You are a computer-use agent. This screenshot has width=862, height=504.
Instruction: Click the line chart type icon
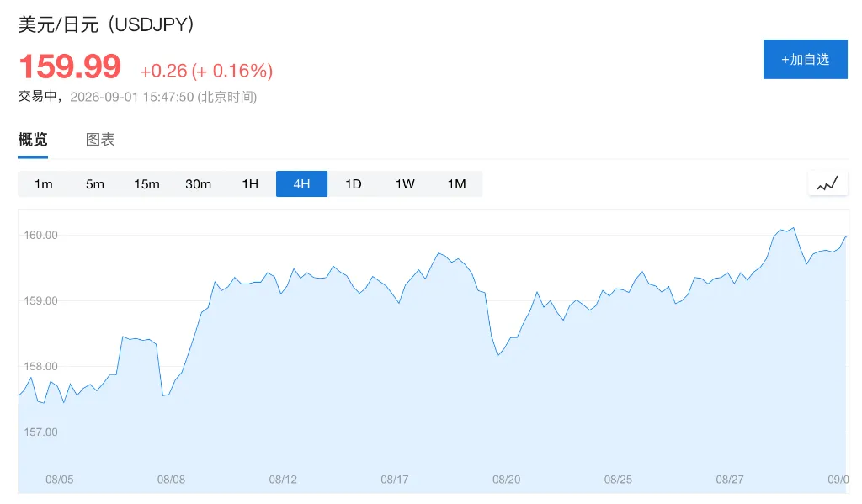[827, 183]
